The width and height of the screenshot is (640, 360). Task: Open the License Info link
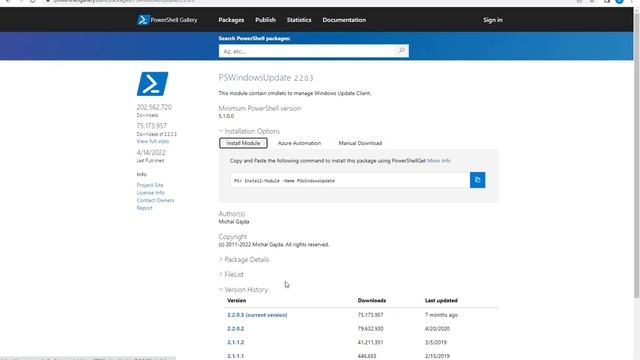pos(151,193)
